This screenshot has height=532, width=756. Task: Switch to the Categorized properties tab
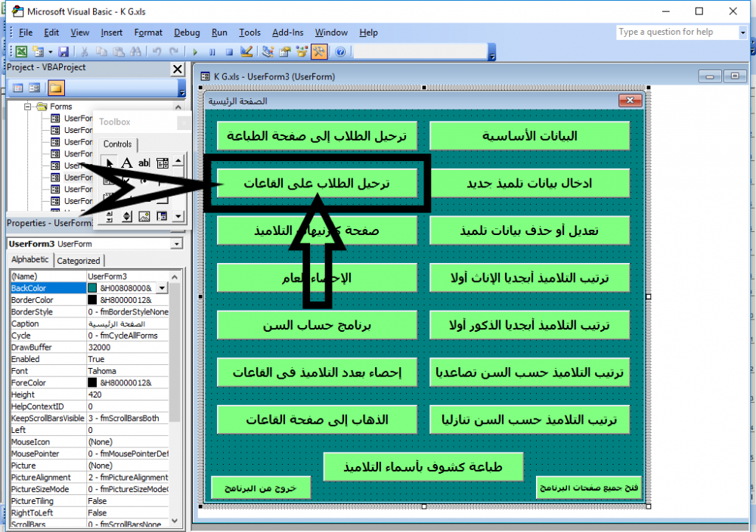tap(79, 261)
